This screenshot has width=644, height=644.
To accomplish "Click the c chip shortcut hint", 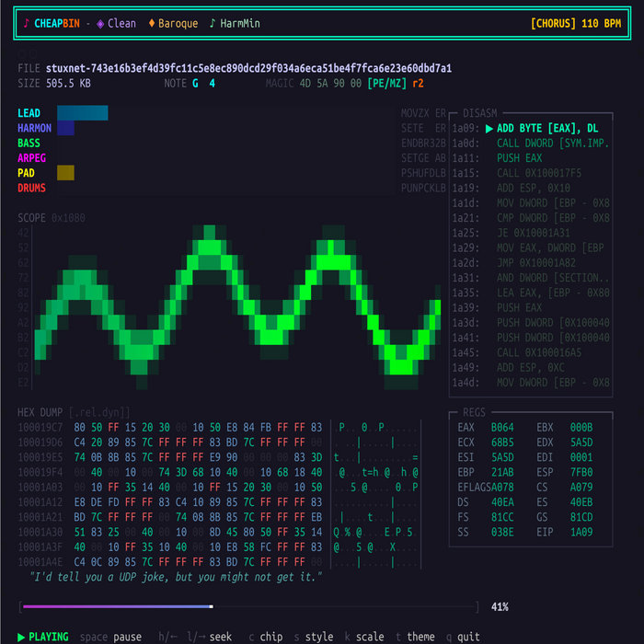I will pos(266,637).
